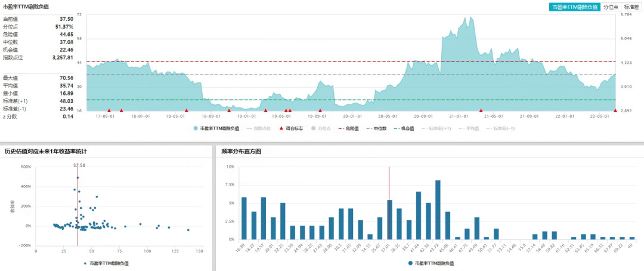Click the first red triangle near 17-09-01
Screen dimensions: 644x271
(109, 110)
